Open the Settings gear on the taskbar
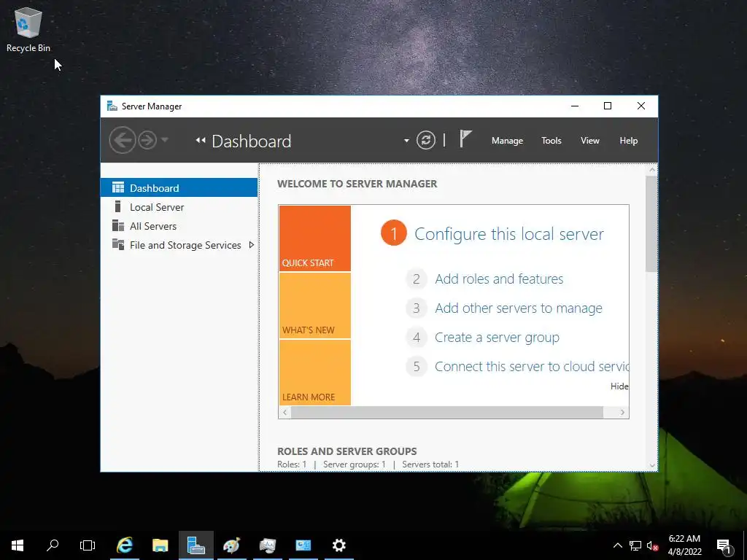The width and height of the screenshot is (747, 560). click(x=338, y=545)
